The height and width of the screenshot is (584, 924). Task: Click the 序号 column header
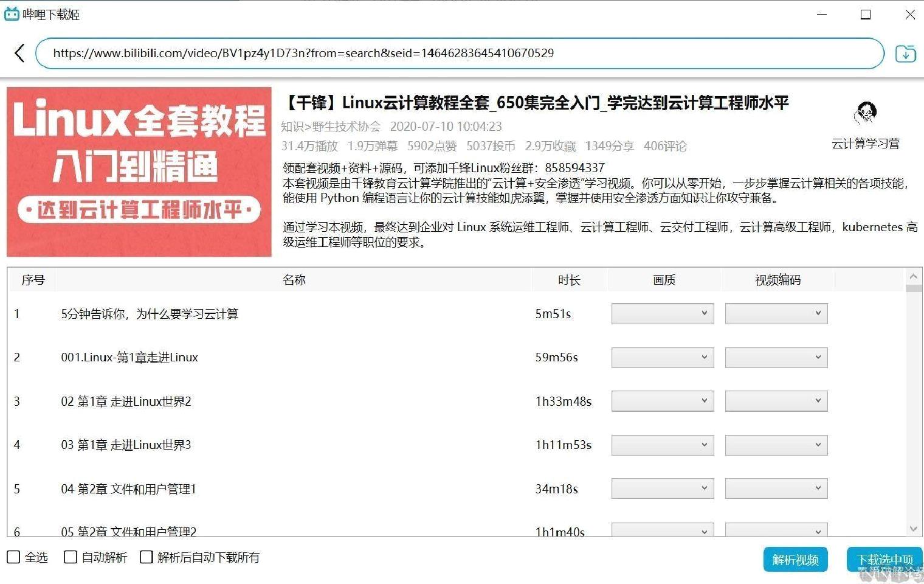[33, 280]
